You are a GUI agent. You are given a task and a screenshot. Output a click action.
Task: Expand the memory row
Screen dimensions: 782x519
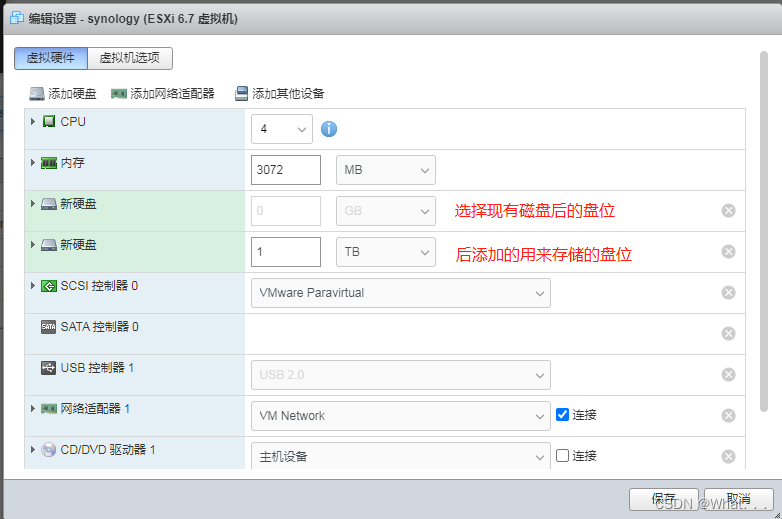click(x=33, y=163)
